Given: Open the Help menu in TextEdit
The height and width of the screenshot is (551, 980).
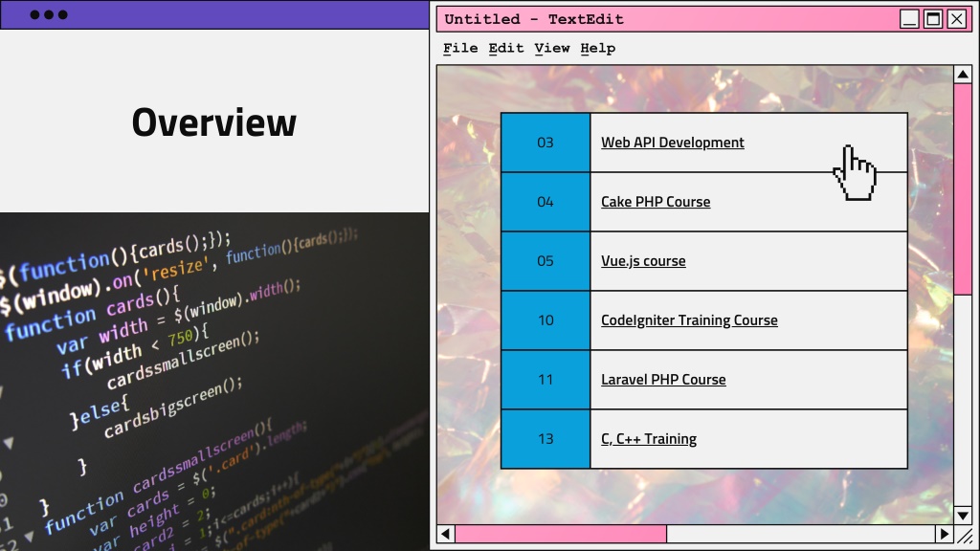Looking at the screenshot, I should pyautogui.click(x=597, y=48).
